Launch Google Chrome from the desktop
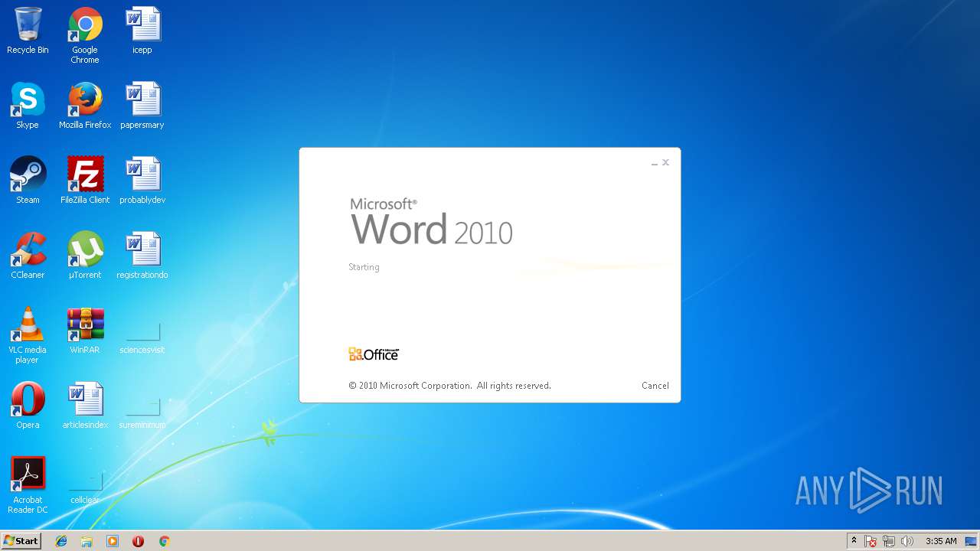 [x=85, y=35]
